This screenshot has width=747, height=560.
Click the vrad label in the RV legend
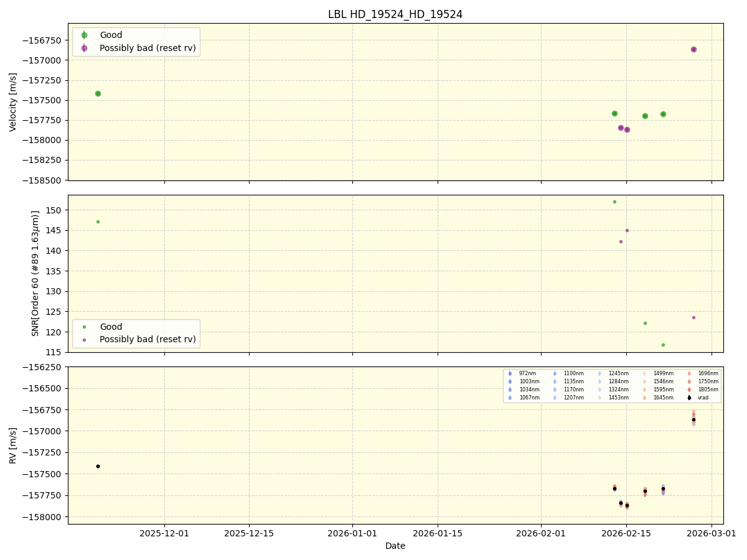pos(703,398)
